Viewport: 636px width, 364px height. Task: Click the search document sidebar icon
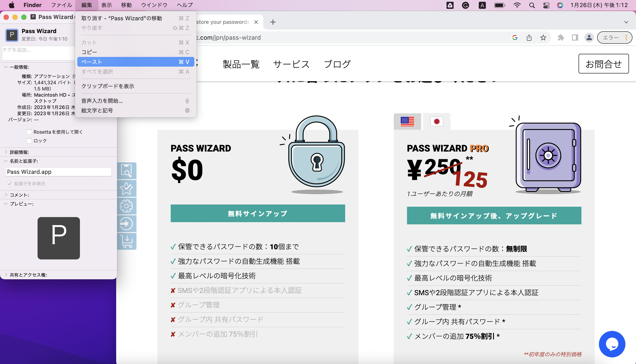tap(127, 171)
